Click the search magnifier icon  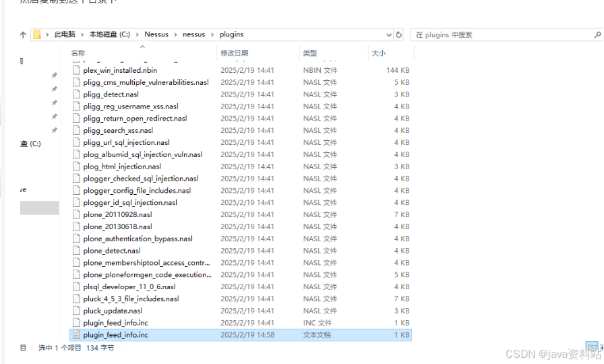coord(597,34)
